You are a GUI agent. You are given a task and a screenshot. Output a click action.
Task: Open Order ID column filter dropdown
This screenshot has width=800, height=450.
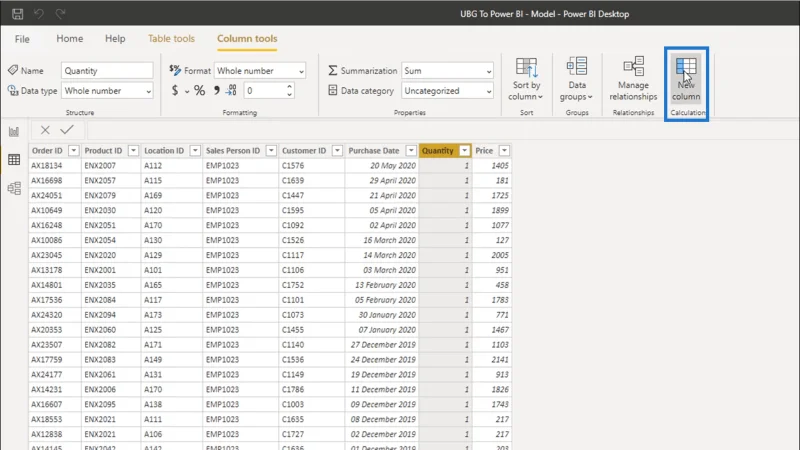73,151
